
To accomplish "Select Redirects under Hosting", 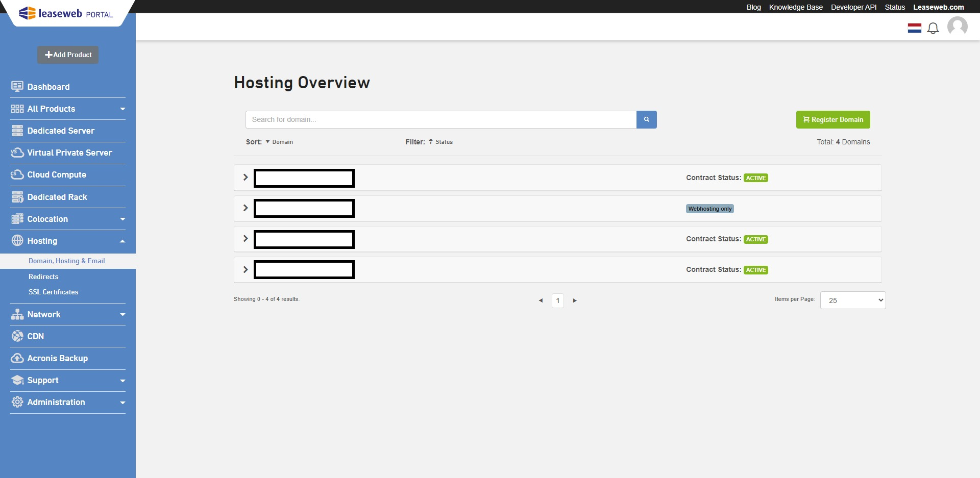I will coord(43,276).
